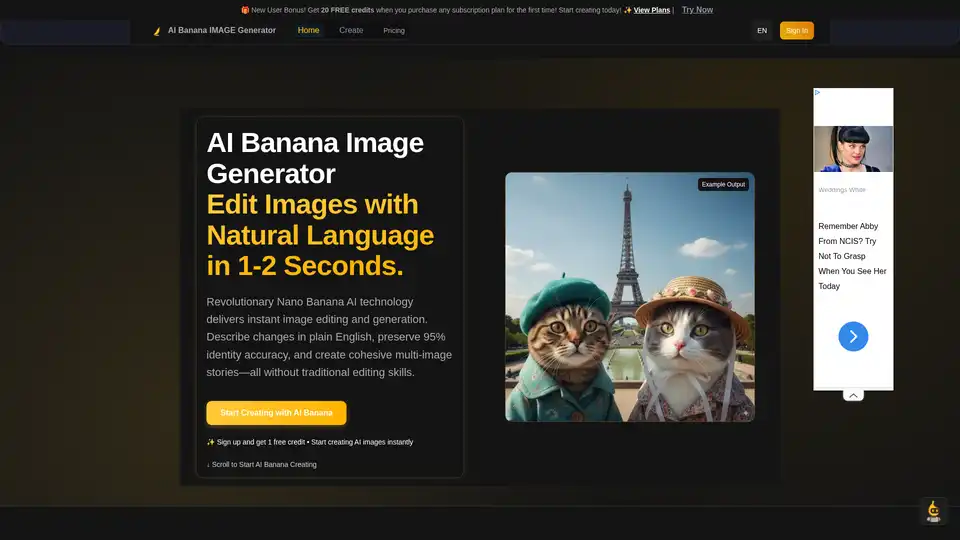Go to the Home tab
The width and height of the screenshot is (960, 540).
click(x=309, y=31)
